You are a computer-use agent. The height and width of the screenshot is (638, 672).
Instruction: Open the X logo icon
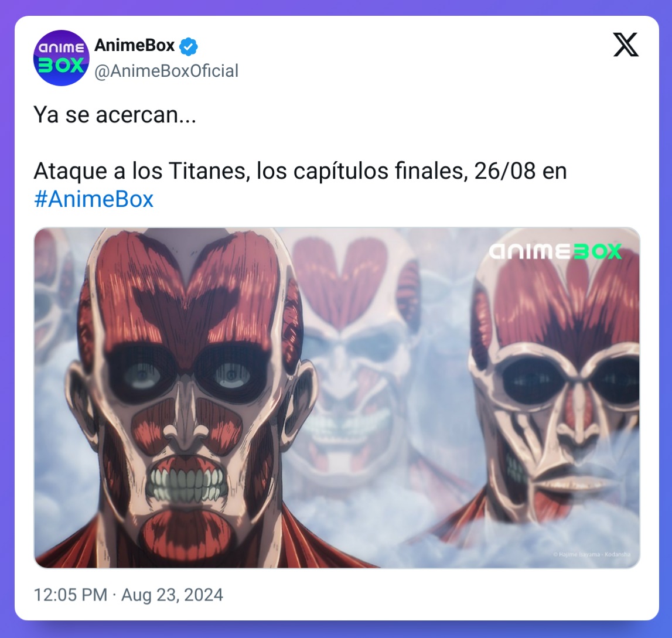pyautogui.click(x=626, y=45)
